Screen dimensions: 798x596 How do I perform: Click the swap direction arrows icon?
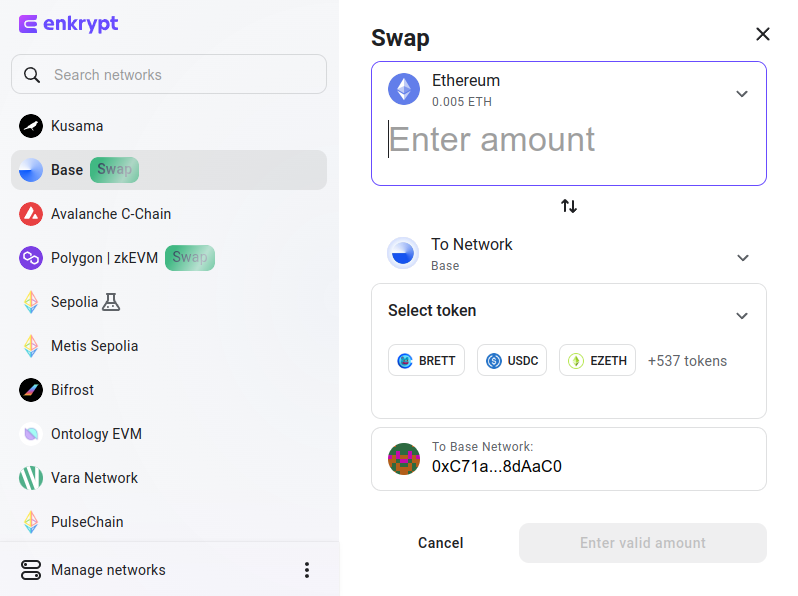(568, 206)
